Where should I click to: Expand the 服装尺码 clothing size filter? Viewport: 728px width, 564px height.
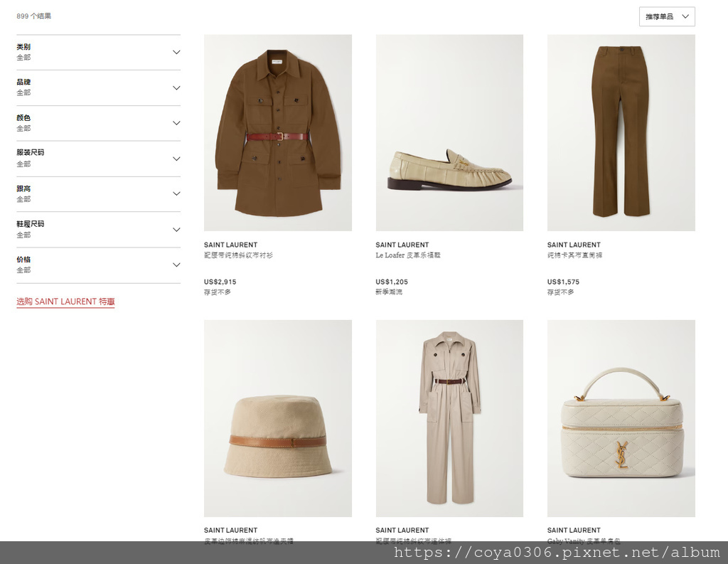pyautogui.click(x=98, y=159)
